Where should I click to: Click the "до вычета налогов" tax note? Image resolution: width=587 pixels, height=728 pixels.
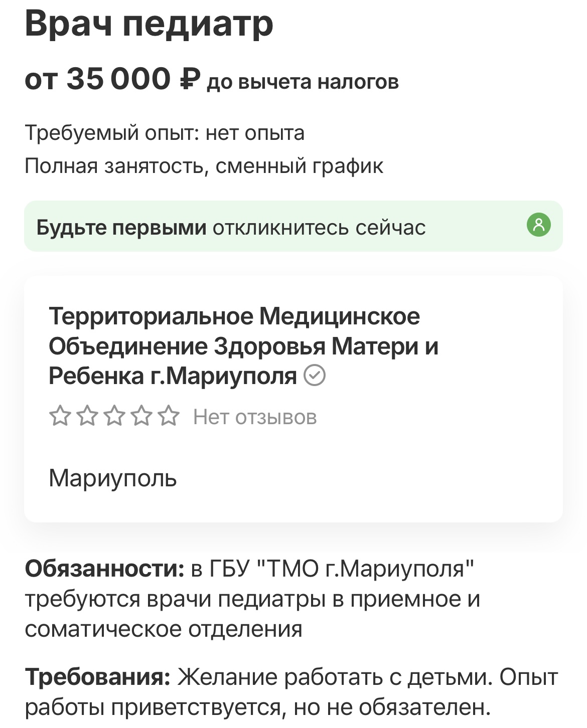point(303,82)
